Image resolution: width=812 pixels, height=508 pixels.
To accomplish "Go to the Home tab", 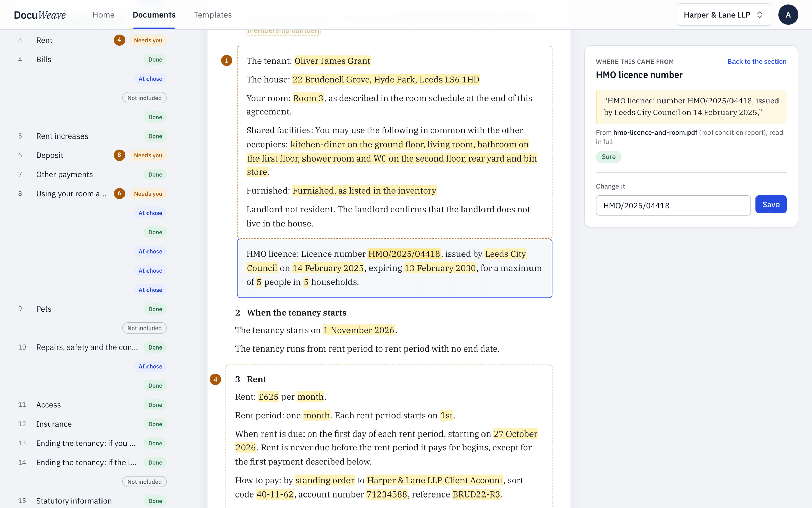I will (x=104, y=15).
